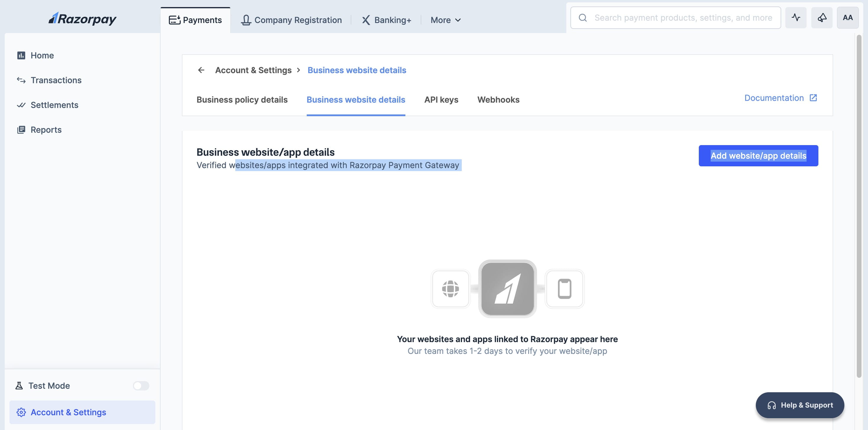Open the AA profile avatar
The image size is (868, 430).
pos(847,18)
